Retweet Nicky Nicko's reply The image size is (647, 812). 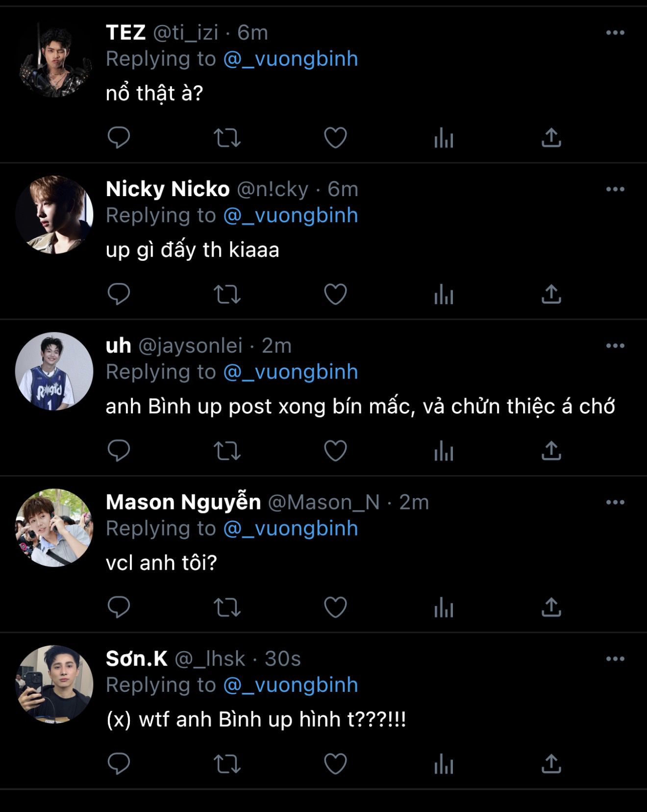(x=227, y=294)
